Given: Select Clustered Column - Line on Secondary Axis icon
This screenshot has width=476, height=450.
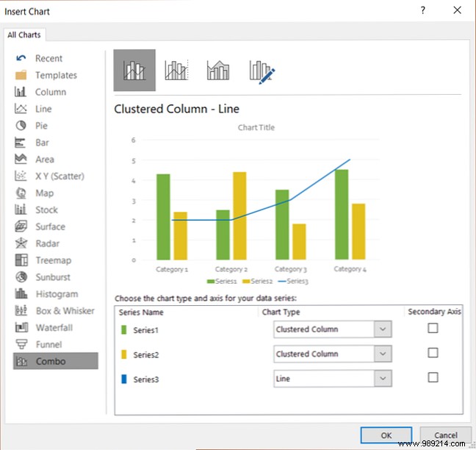Looking at the screenshot, I should click(x=176, y=70).
